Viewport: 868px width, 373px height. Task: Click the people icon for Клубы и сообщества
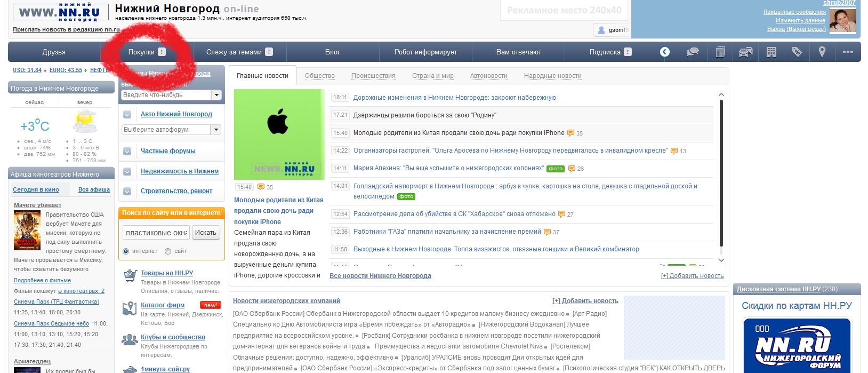[x=130, y=339]
